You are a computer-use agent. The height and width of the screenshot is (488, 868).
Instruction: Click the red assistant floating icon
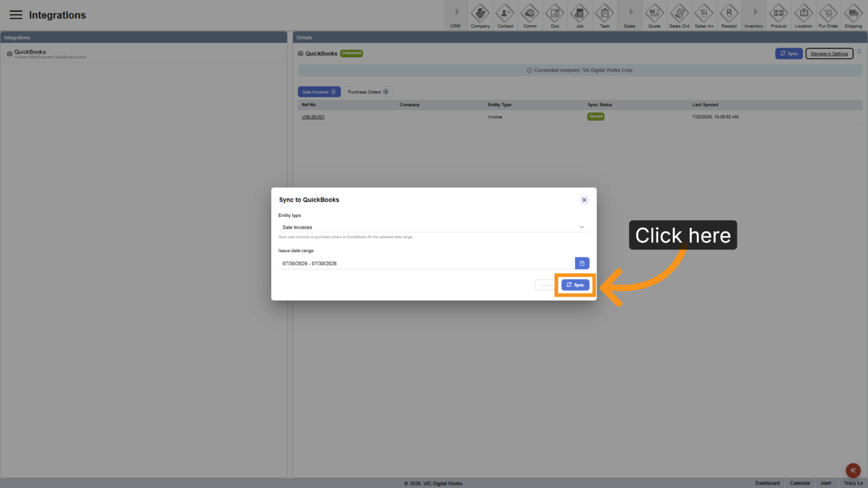coord(853,470)
